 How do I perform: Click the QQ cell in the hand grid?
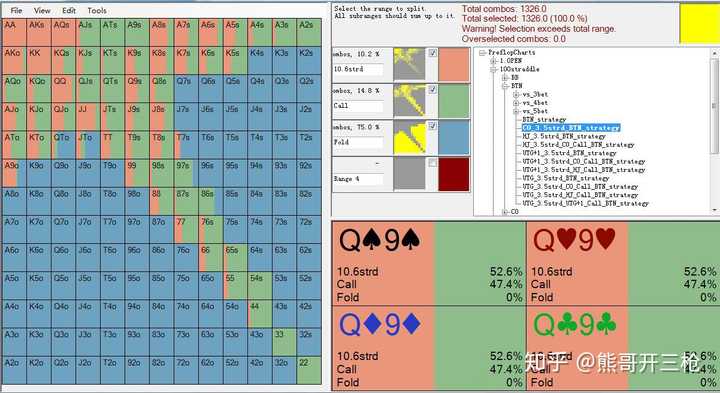coord(63,88)
